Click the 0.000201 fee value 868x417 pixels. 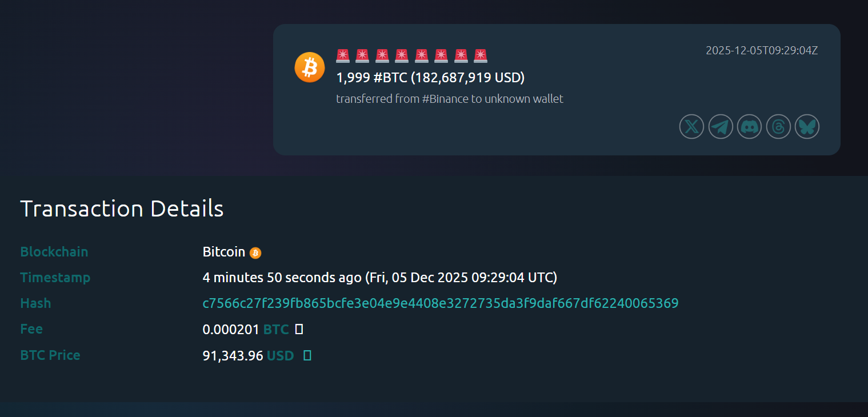click(x=231, y=329)
